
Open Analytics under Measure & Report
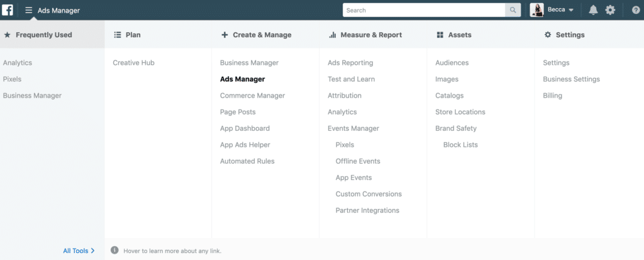342,112
